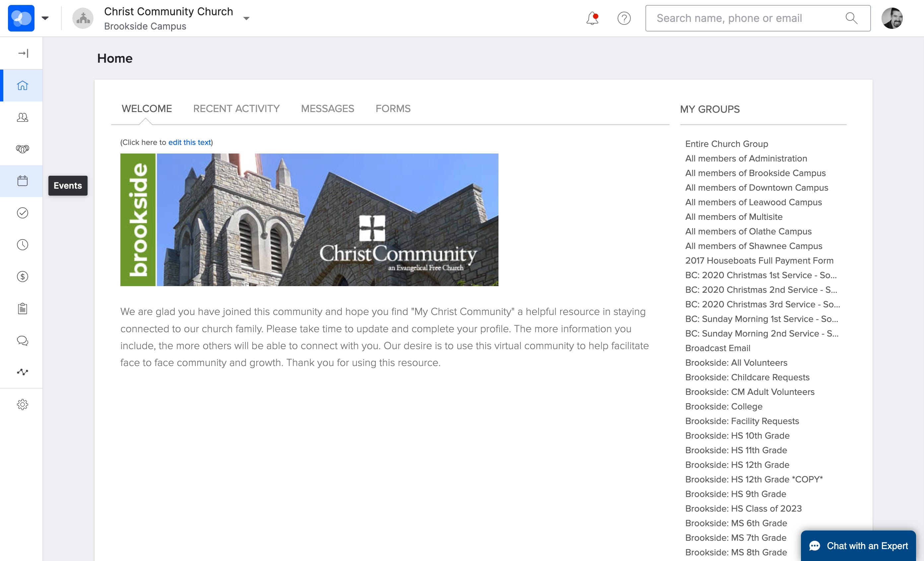Open the clipboard icon in sidebar
Screen dimensions: 924x561
pos(23,309)
